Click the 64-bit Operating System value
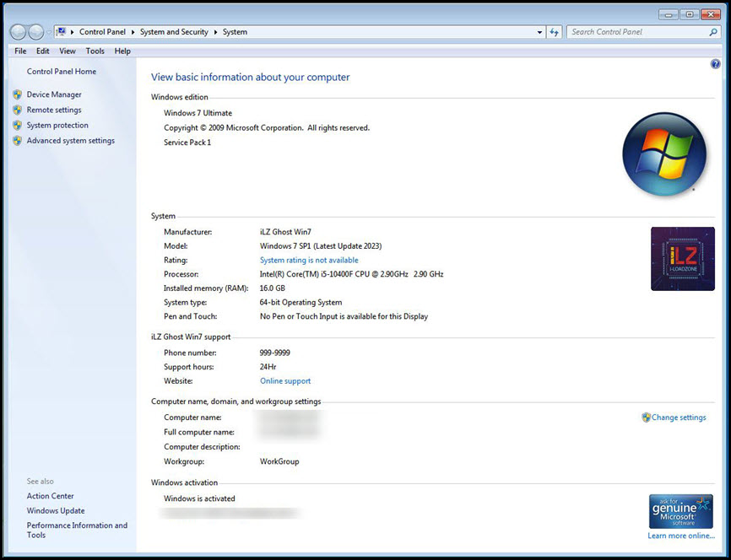Image resolution: width=731 pixels, height=560 pixels. click(x=301, y=303)
